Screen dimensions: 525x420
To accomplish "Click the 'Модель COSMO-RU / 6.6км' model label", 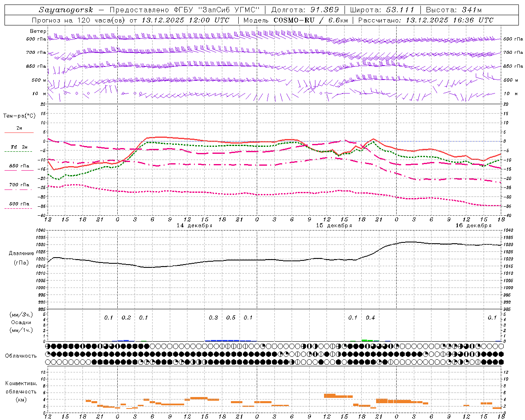I will tap(295, 20).
